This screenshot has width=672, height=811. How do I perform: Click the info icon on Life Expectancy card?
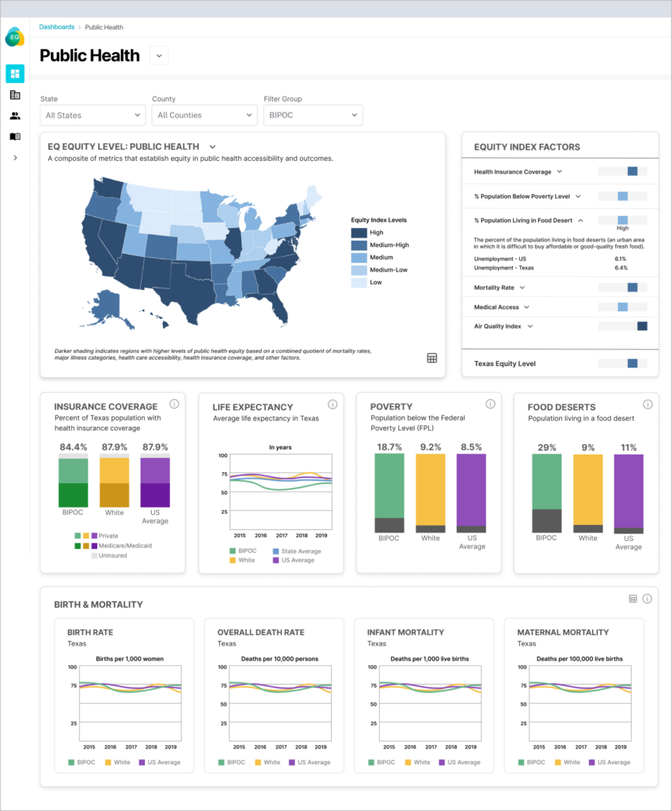332,405
